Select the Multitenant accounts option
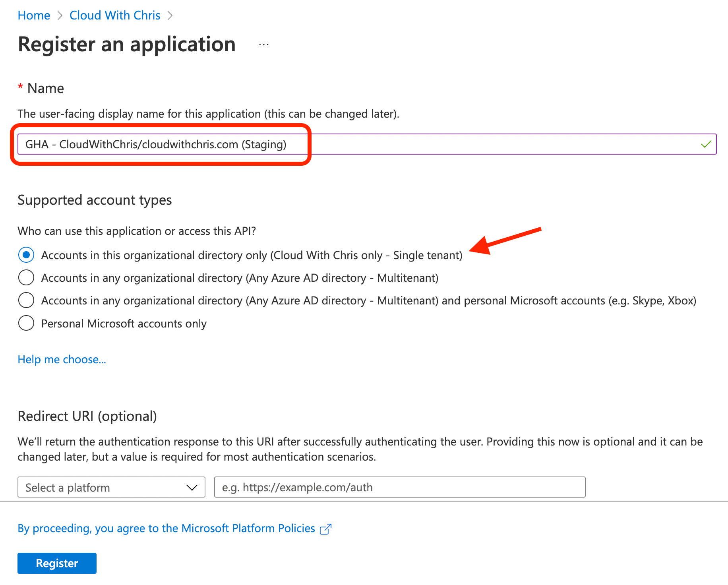 tap(26, 277)
